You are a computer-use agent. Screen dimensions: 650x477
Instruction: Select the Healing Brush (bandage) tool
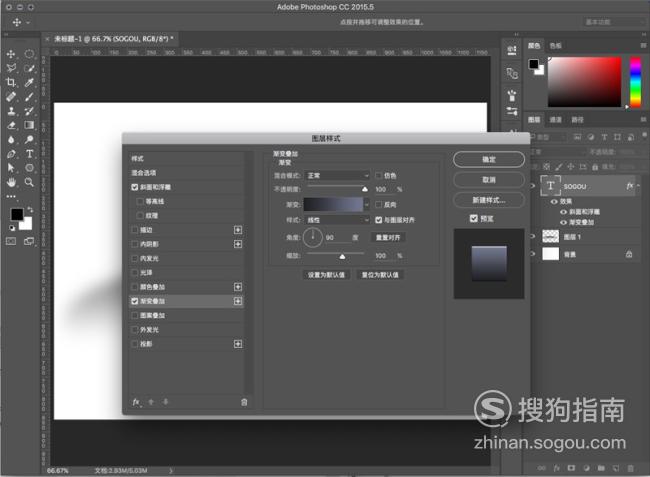[11, 97]
